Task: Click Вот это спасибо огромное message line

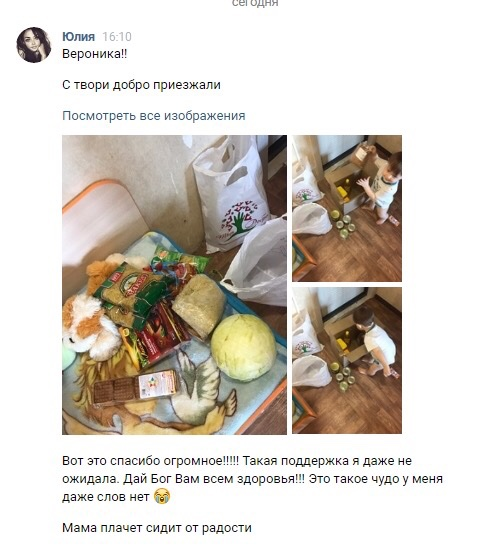Action: pos(237,460)
